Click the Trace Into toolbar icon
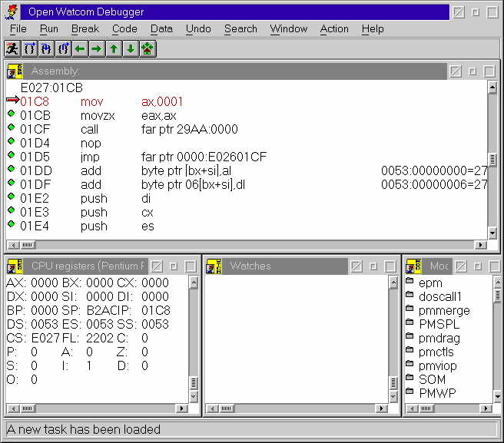 pos(46,49)
